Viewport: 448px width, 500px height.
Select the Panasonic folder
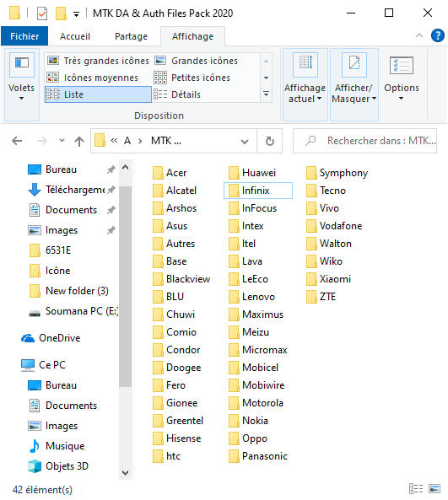tap(258, 456)
